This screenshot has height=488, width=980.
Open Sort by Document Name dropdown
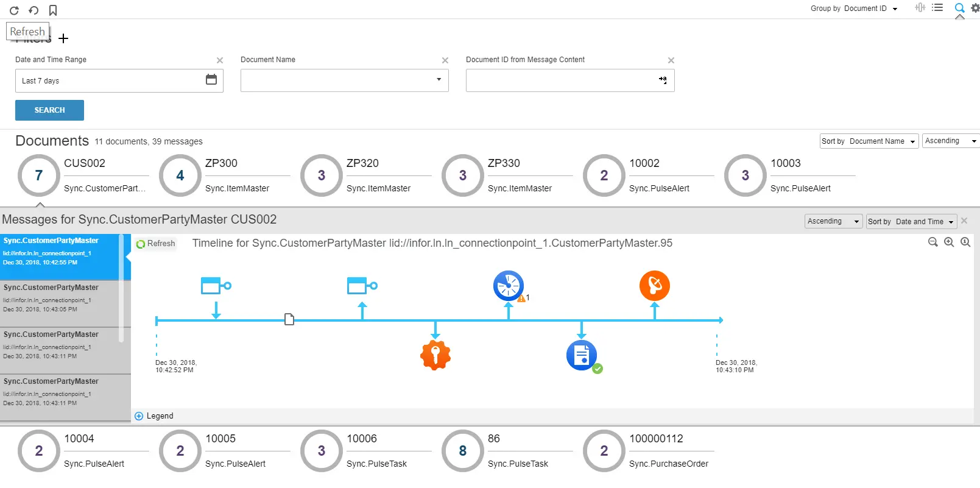[869, 141]
